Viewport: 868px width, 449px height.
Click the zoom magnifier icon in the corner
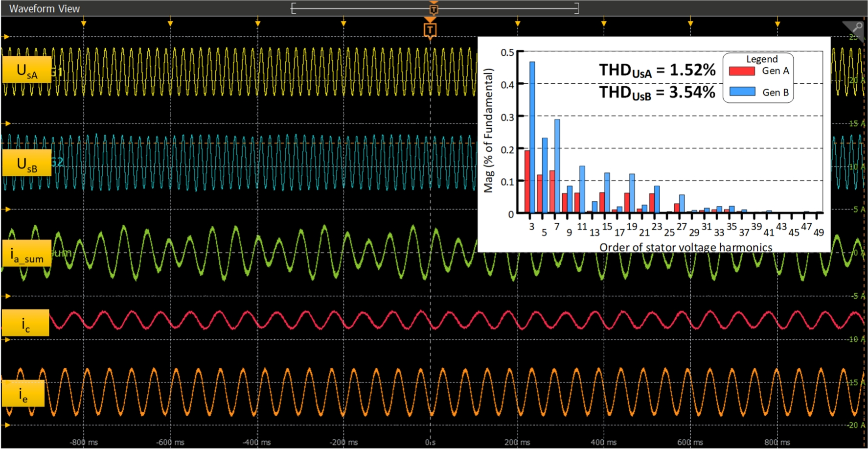click(x=856, y=28)
